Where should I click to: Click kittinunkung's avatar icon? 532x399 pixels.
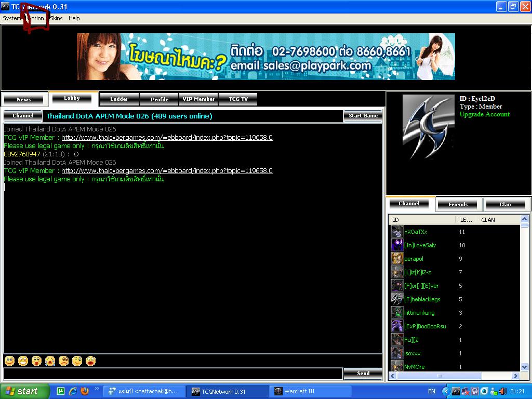pos(397,312)
